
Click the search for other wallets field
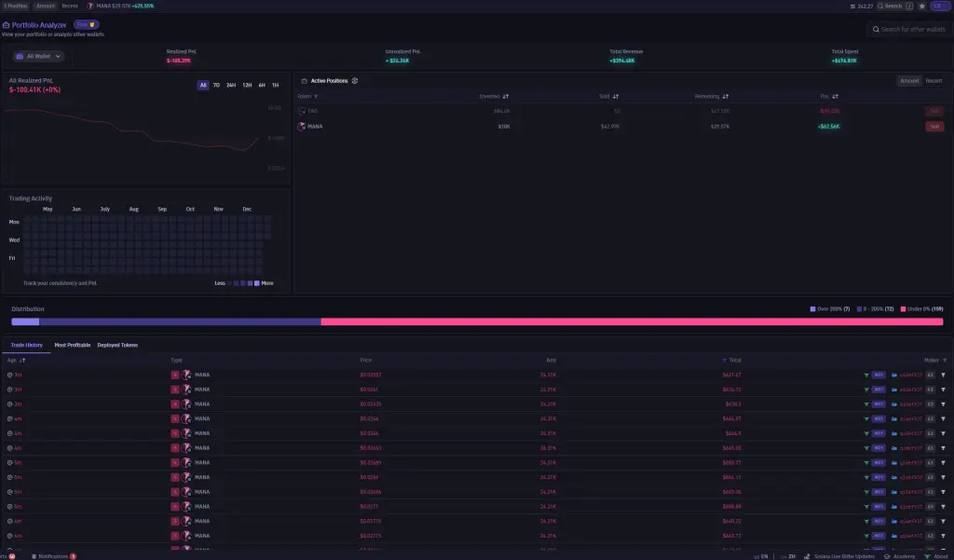[909, 30]
